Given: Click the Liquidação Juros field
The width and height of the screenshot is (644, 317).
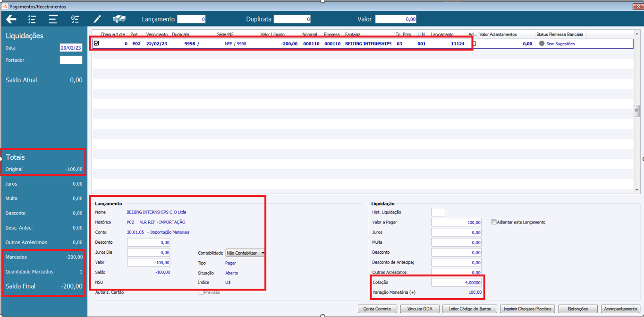Looking at the screenshot, I should 457,232.
